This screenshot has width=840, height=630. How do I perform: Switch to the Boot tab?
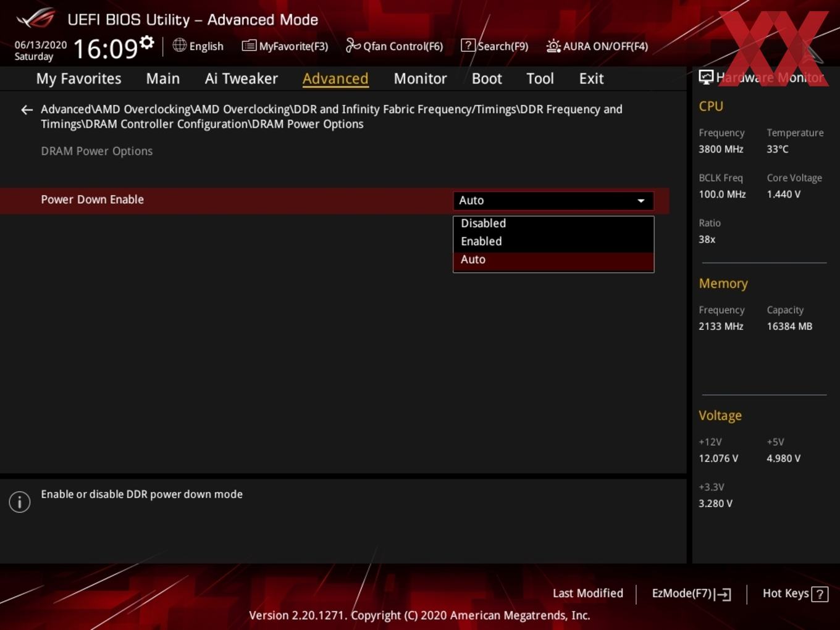pyautogui.click(x=487, y=78)
